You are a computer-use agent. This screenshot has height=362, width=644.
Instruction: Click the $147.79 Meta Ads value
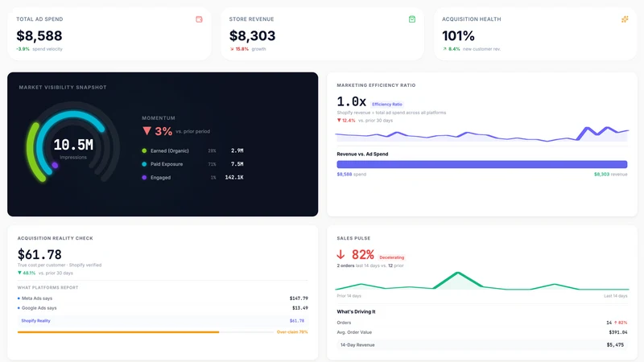(x=299, y=298)
